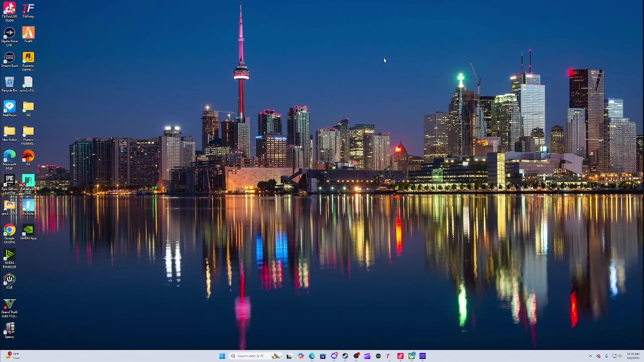Select the Fortnite desktop icon
This screenshot has width=644, height=362.
pyautogui.click(x=28, y=207)
